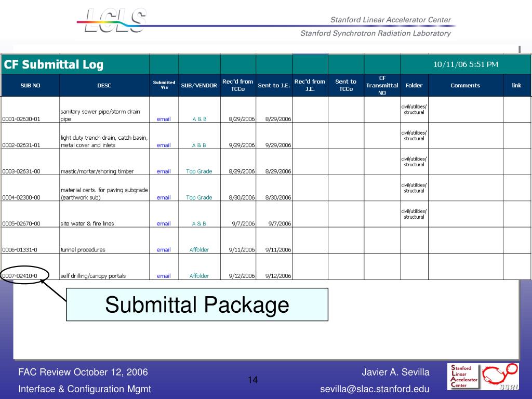Click sevilla@slac.stanford.edu email address
Image resolution: width=532 pixels, height=399 pixels.
[375, 389]
